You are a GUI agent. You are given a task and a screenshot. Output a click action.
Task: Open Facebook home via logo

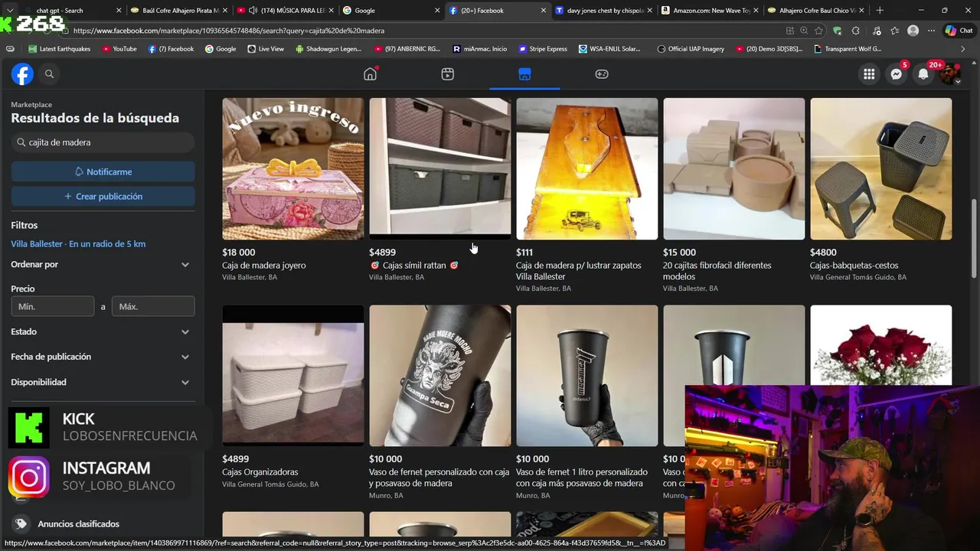click(22, 74)
